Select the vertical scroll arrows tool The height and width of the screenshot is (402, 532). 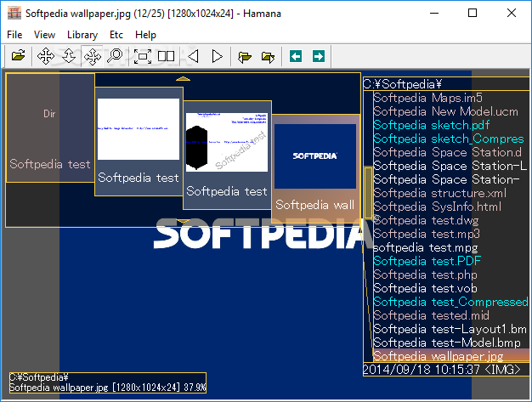[x=69, y=56]
